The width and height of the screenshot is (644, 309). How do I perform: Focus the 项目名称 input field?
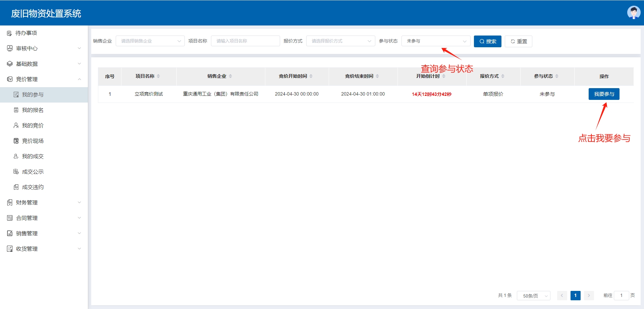245,41
